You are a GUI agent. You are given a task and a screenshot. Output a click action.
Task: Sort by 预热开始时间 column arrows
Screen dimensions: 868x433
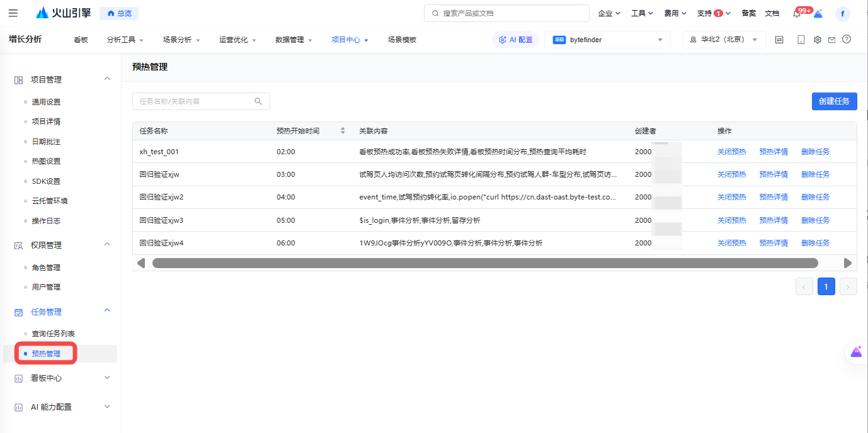pyautogui.click(x=343, y=131)
